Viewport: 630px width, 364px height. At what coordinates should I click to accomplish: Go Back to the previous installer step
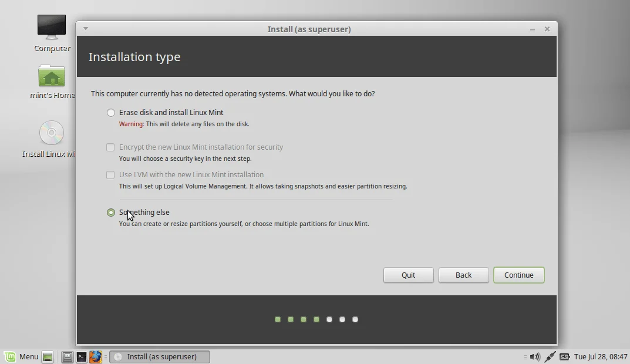pos(463,275)
